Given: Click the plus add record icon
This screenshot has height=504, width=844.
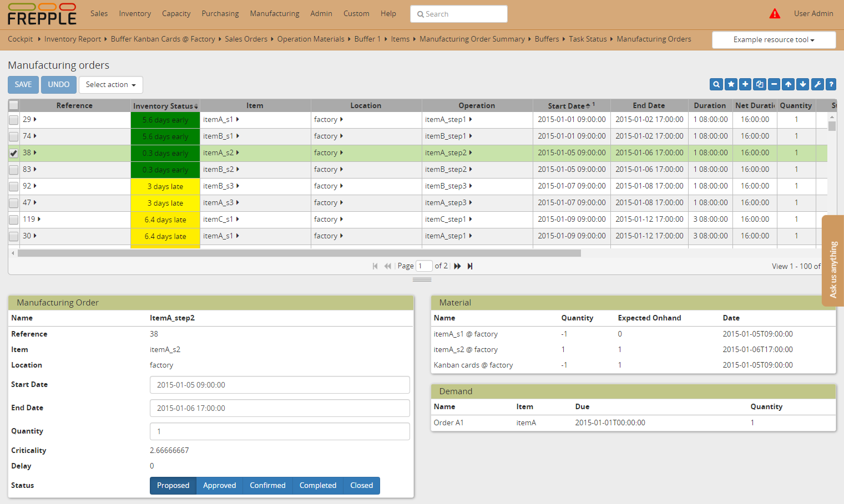Looking at the screenshot, I should click(745, 84).
